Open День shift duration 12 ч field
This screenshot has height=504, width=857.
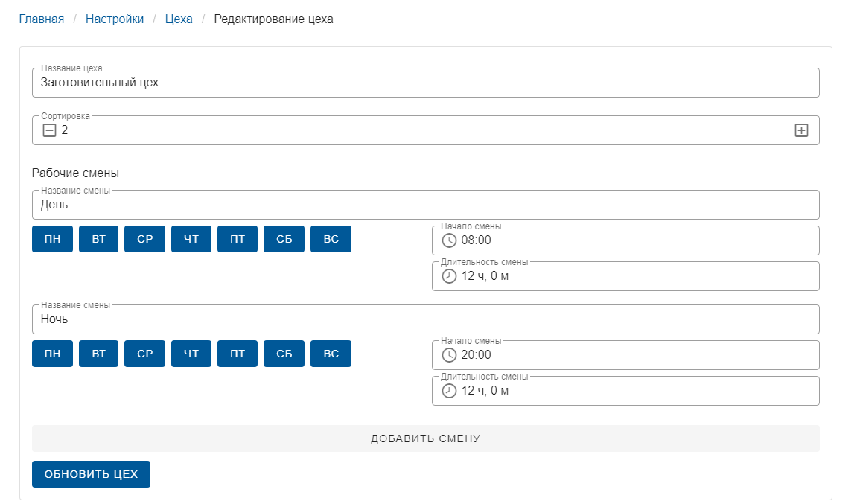(x=633, y=276)
